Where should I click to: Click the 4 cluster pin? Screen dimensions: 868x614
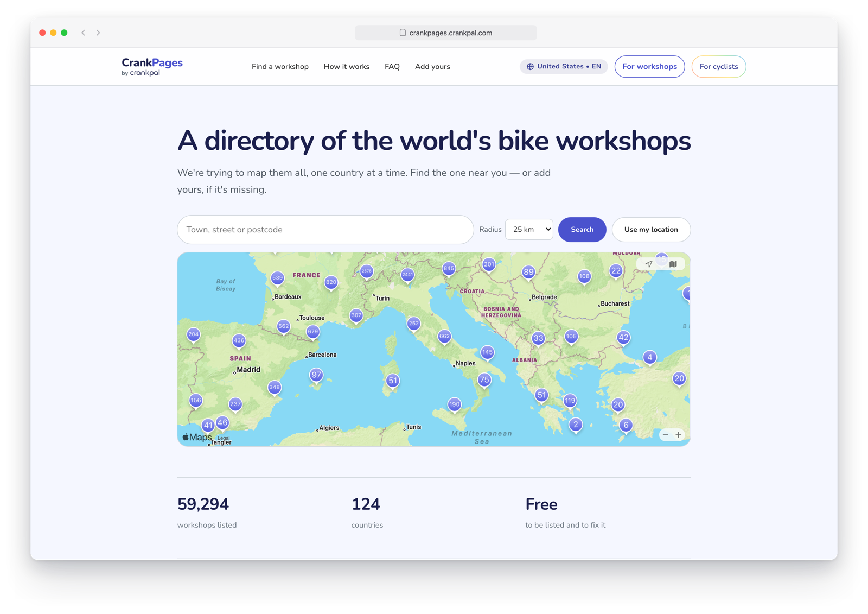pos(649,357)
